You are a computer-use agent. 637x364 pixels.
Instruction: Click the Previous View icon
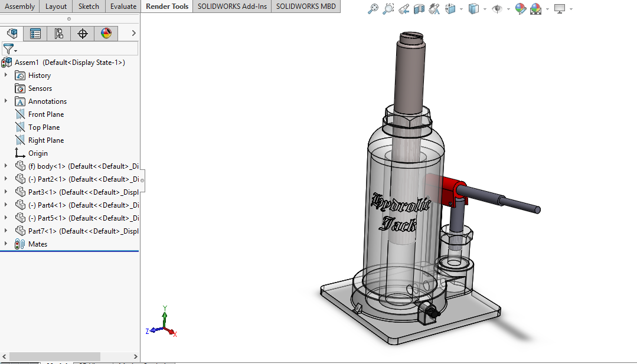tap(404, 9)
